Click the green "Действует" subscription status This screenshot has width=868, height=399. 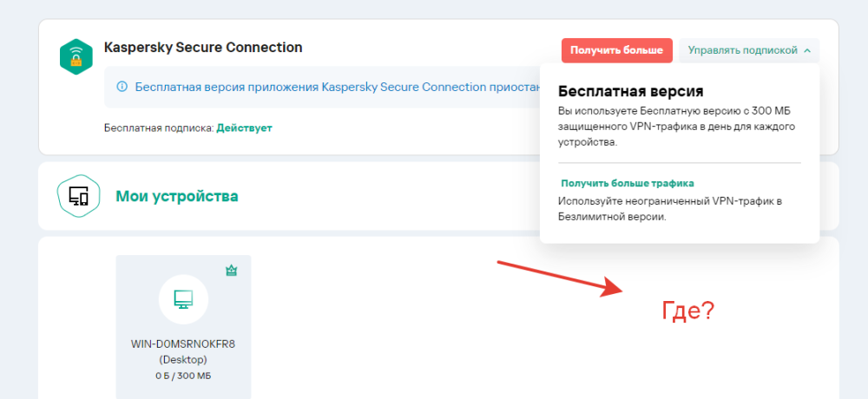[x=244, y=128]
